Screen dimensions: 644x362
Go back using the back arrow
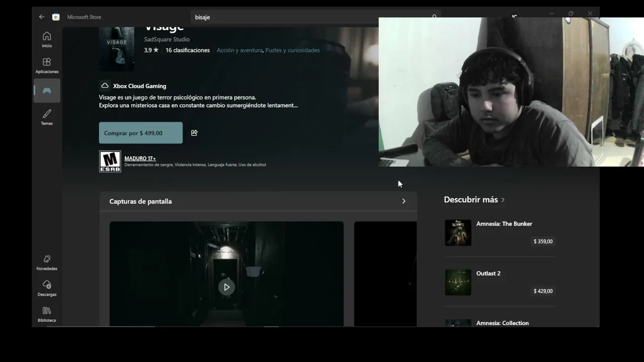[42, 17]
